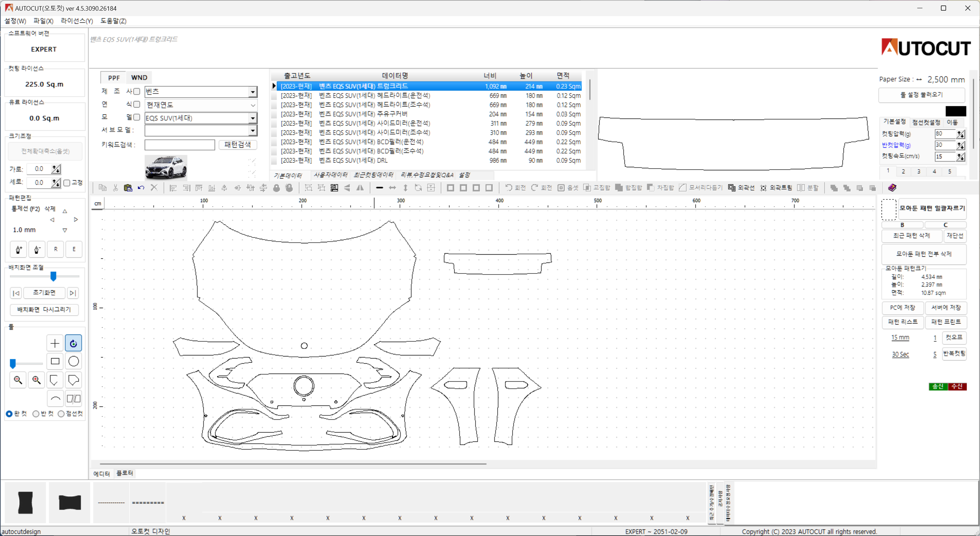980x536 pixels.
Task: Click the zoom out magnifier tool
Action: coord(18,380)
